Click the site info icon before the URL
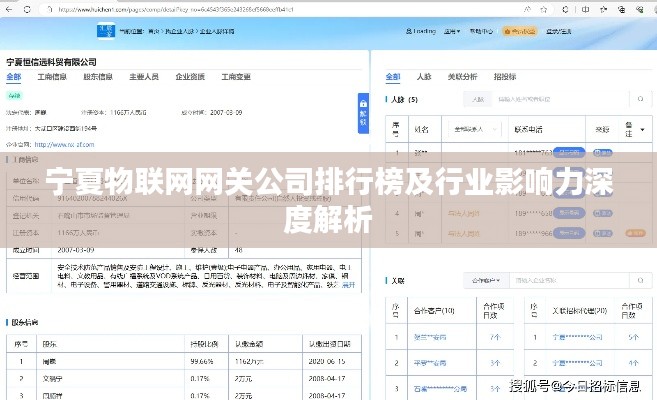 click(x=49, y=9)
